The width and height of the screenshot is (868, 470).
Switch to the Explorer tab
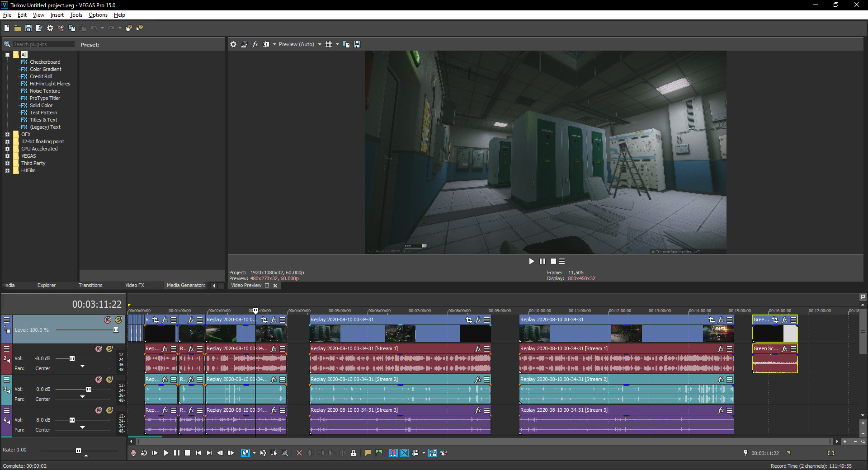point(47,285)
